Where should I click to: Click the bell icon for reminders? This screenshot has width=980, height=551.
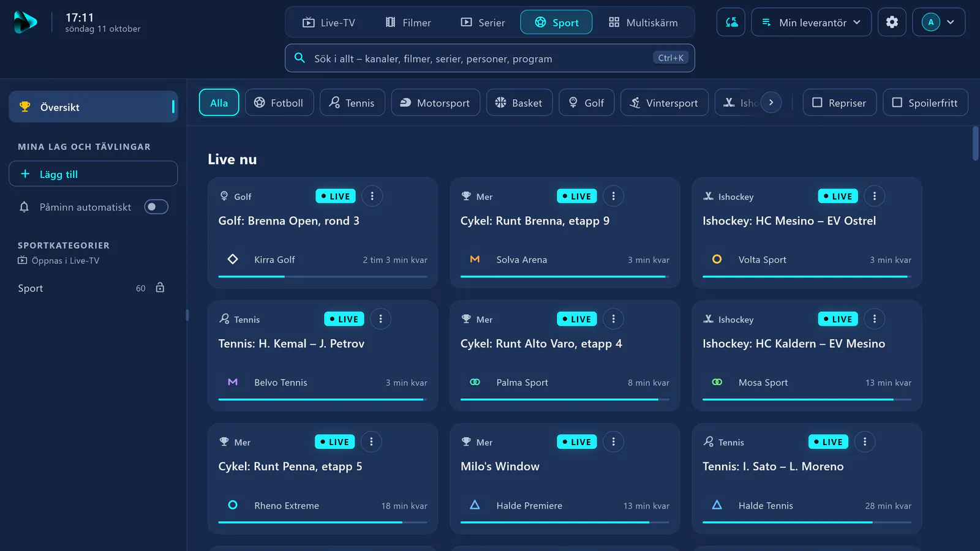tap(24, 207)
